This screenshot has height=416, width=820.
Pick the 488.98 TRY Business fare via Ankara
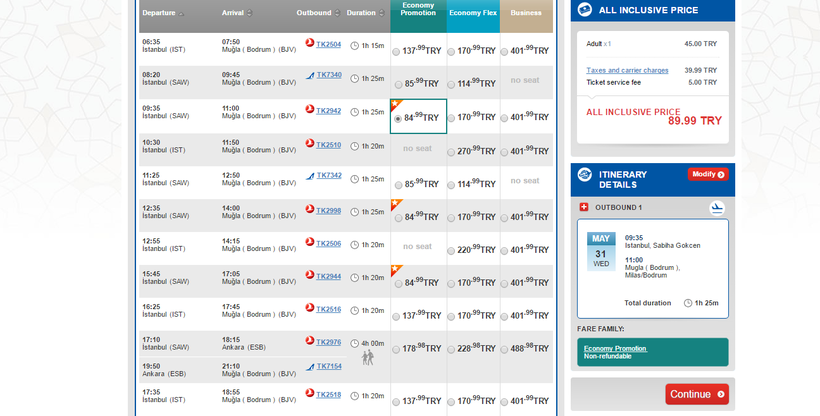tap(505, 347)
